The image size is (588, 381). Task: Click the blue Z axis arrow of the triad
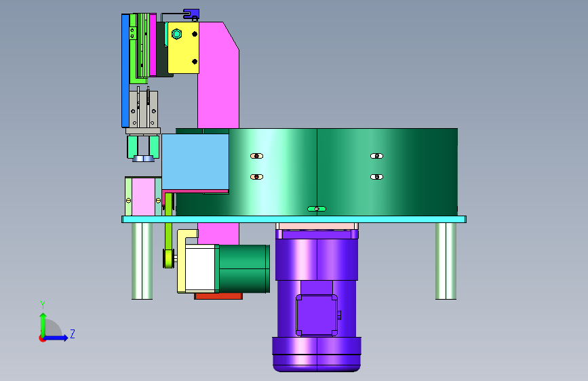(x=56, y=338)
